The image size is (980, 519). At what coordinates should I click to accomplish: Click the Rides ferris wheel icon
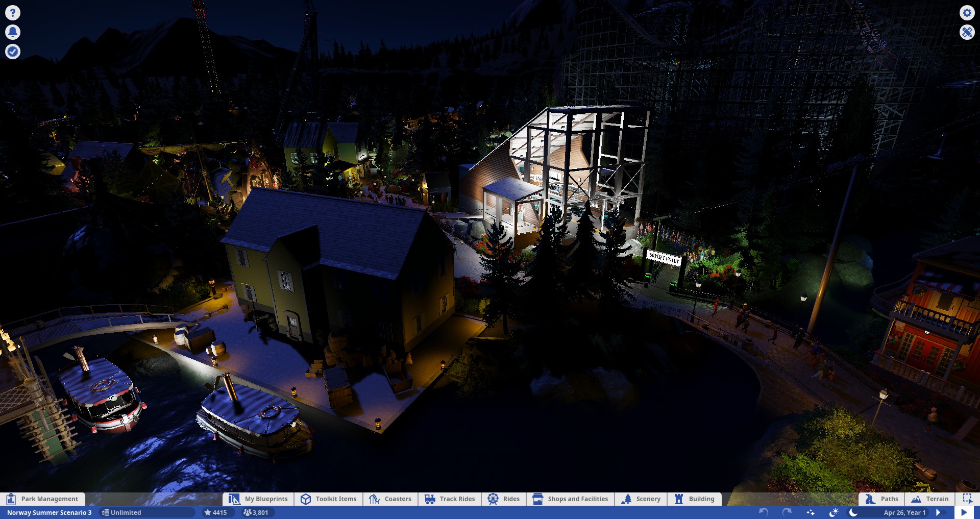[493, 499]
